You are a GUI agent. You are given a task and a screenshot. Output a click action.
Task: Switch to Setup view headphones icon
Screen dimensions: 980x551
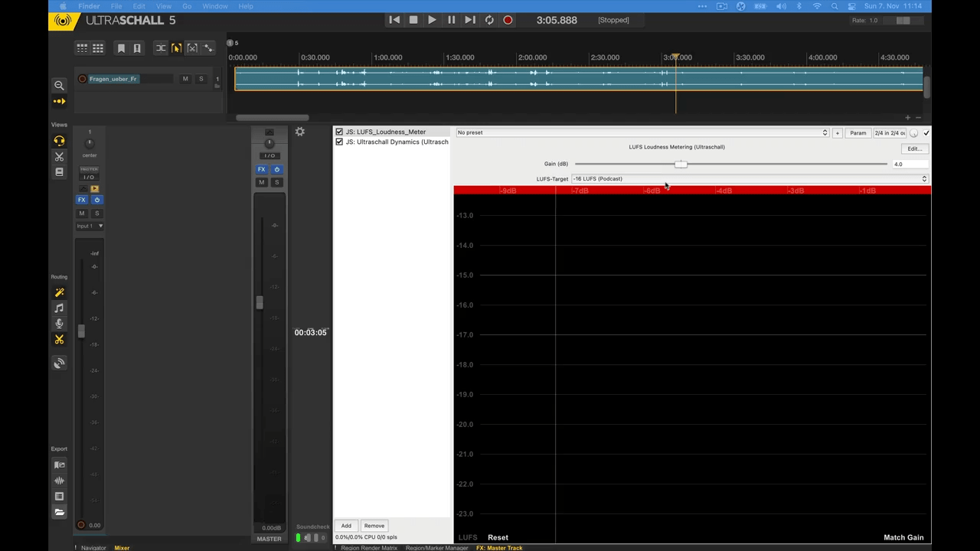(x=59, y=141)
